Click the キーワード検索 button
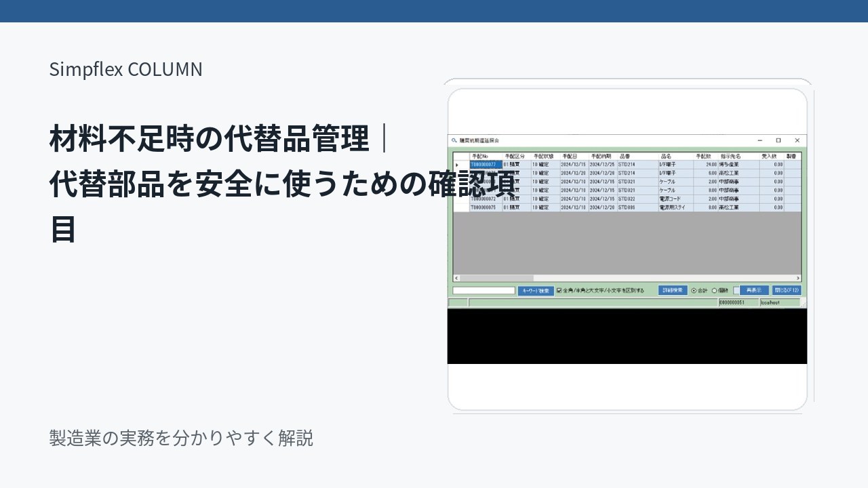This screenshot has width=868, height=488. (x=536, y=291)
